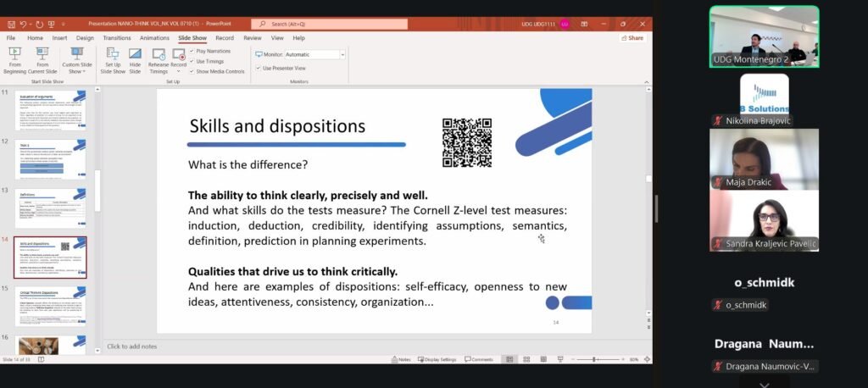The width and height of the screenshot is (868, 388).
Task: Uncheck Play Narrations checkbox
Action: [192, 51]
